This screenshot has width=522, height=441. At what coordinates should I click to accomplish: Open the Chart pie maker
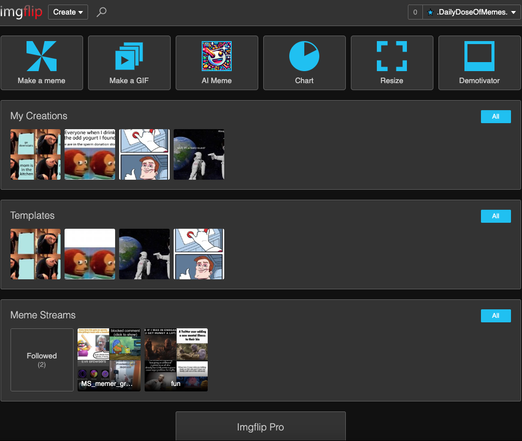[x=304, y=63]
